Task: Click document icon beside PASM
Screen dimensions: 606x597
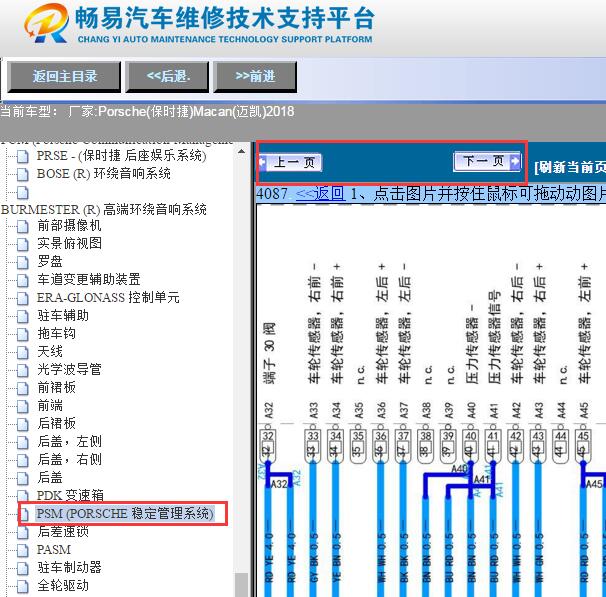Action: point(23,550)
